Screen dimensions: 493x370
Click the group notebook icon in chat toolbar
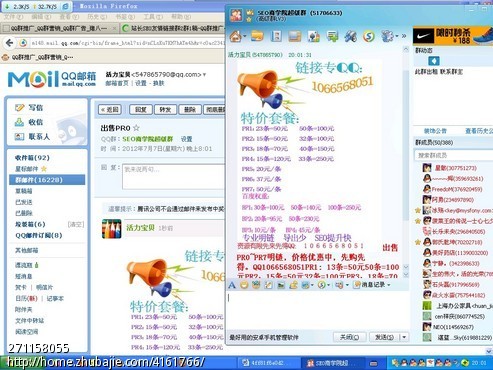tap(276, 36)
